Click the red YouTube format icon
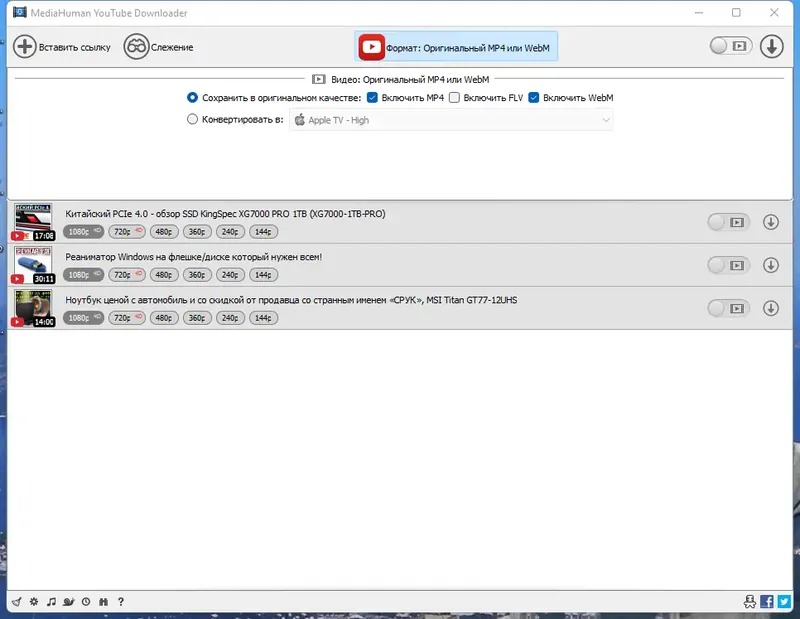Screen dimensions: 800x619 [371, 47]
